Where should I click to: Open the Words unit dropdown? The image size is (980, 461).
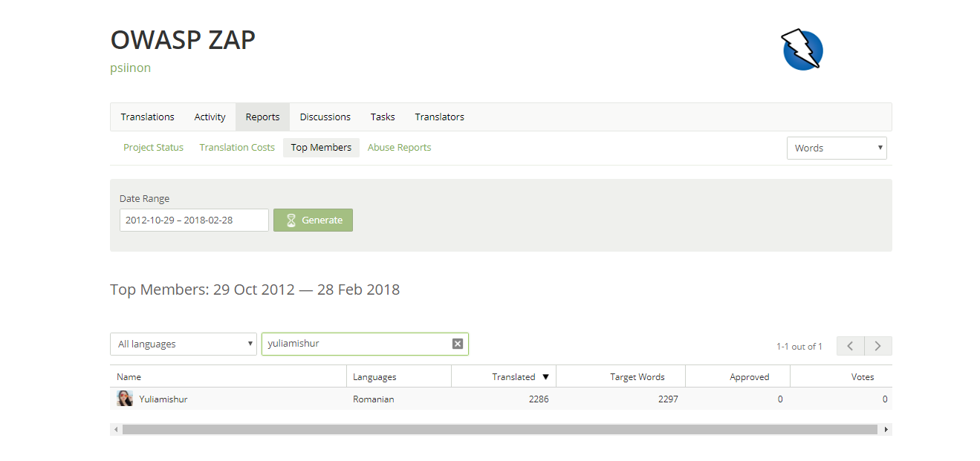pyautogui.click(x=837, y=148)
